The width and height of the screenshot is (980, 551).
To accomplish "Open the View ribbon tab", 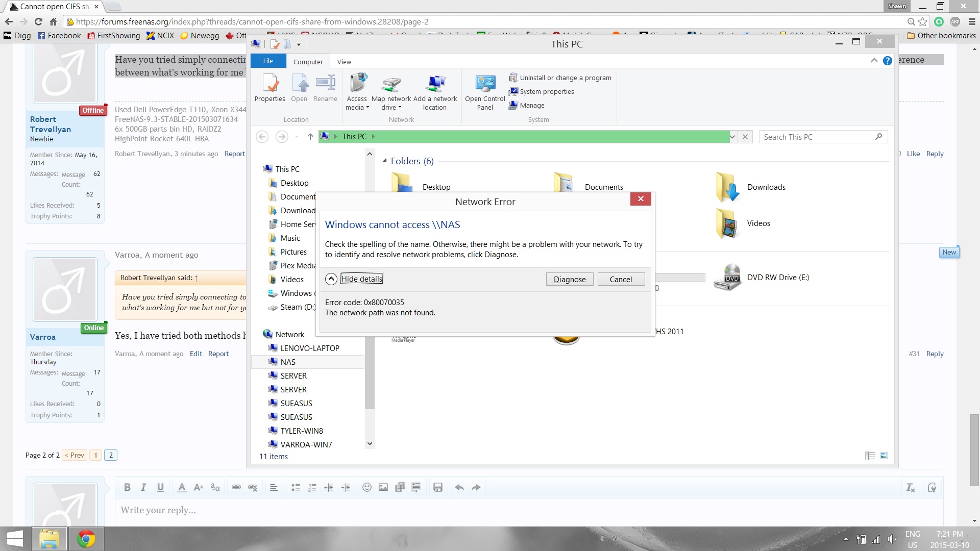I will coord(344,62).
